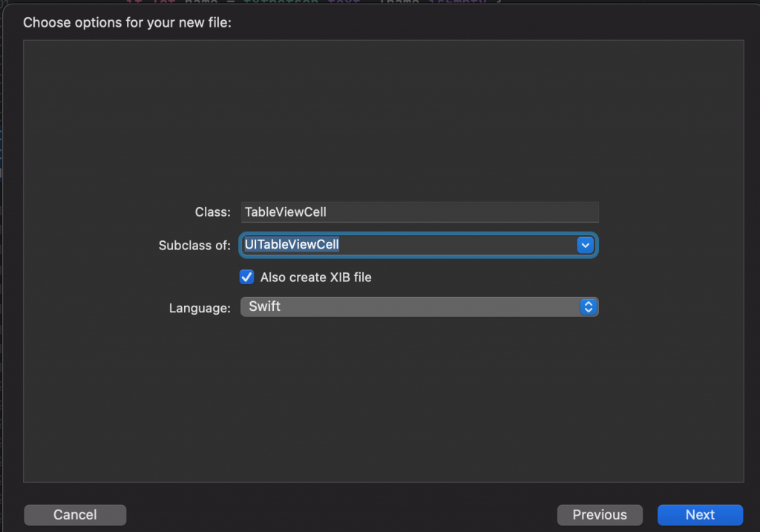Go back with the Previous button
The image size is (760, 532).
pyautogui.click(x=600, y=514)
